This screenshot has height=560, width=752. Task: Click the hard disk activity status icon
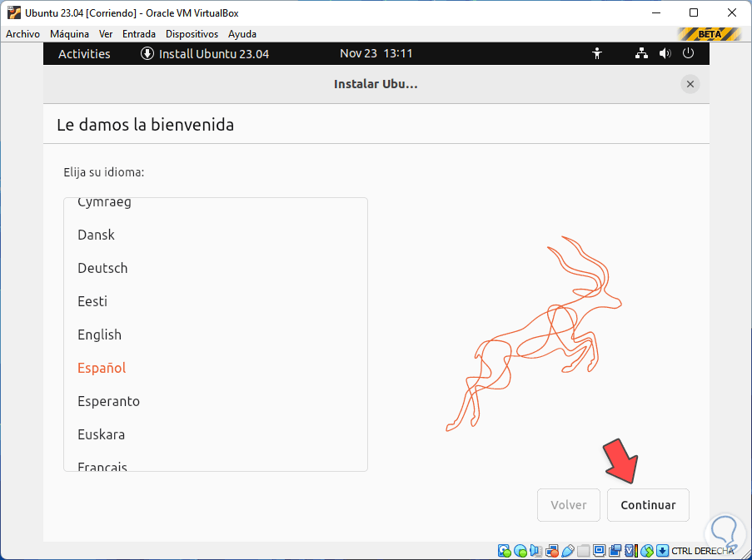coord(505,551)
